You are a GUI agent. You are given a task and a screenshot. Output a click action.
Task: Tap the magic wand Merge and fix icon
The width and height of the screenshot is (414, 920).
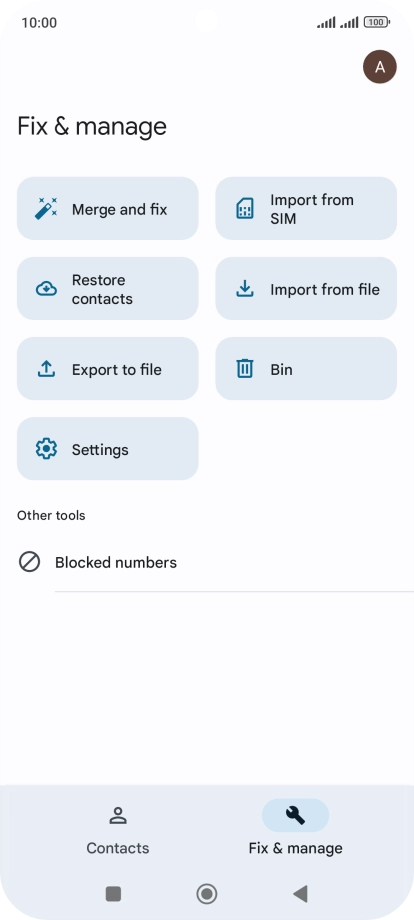[46, 209]
